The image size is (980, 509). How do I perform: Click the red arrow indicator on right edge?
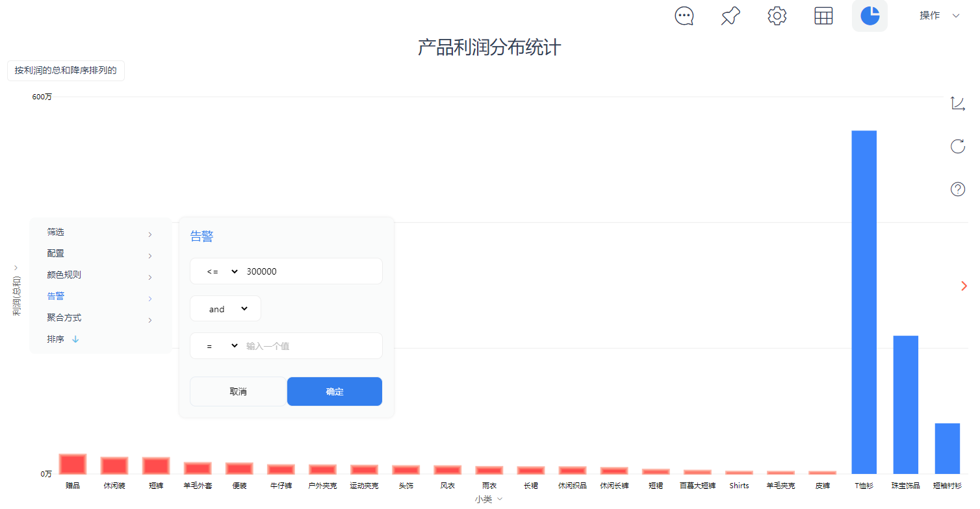[964, 286]
